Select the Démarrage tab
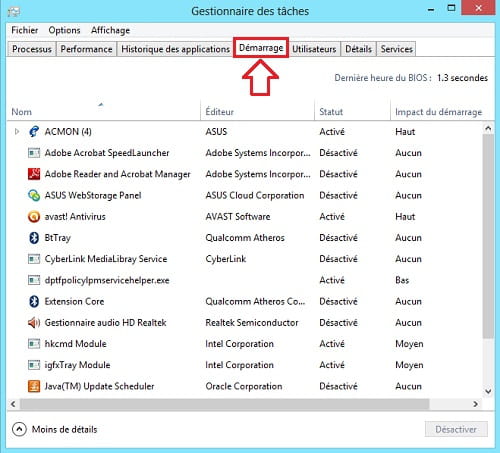 261,48
